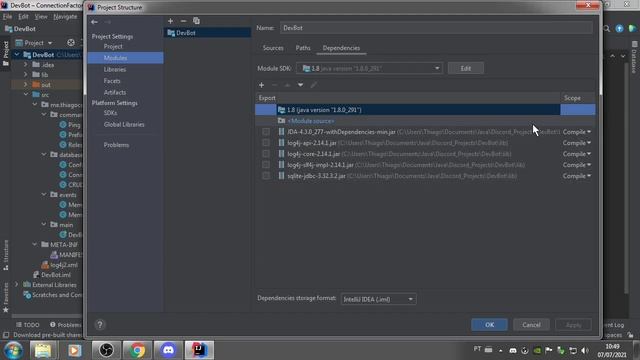Open the Structure tool window tab

click(x=6, y=255)
